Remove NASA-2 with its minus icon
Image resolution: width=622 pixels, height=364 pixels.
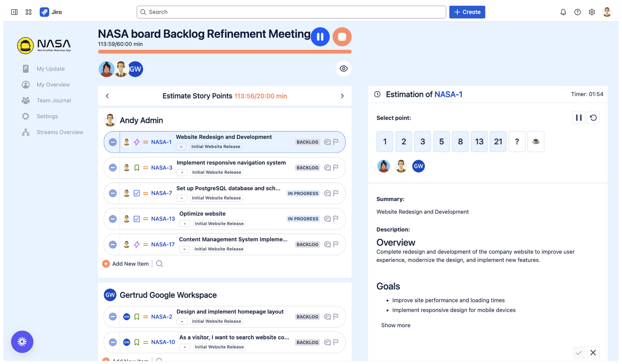click(113, 317)
